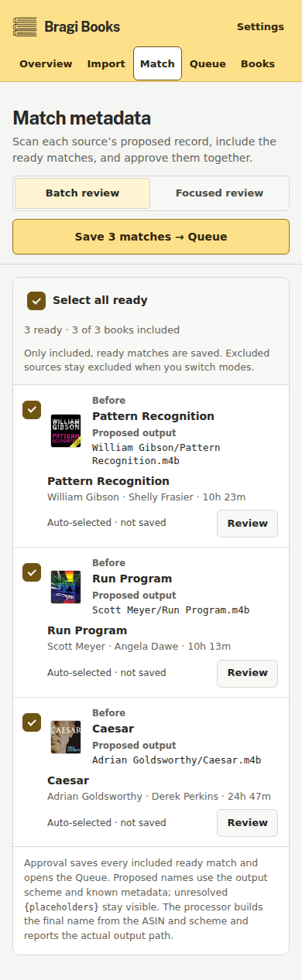The image size is (302, 980).
Task: Click the Bragi Books stacked-books logo icon
Action: pyautogui.click(x=25, y=27)
